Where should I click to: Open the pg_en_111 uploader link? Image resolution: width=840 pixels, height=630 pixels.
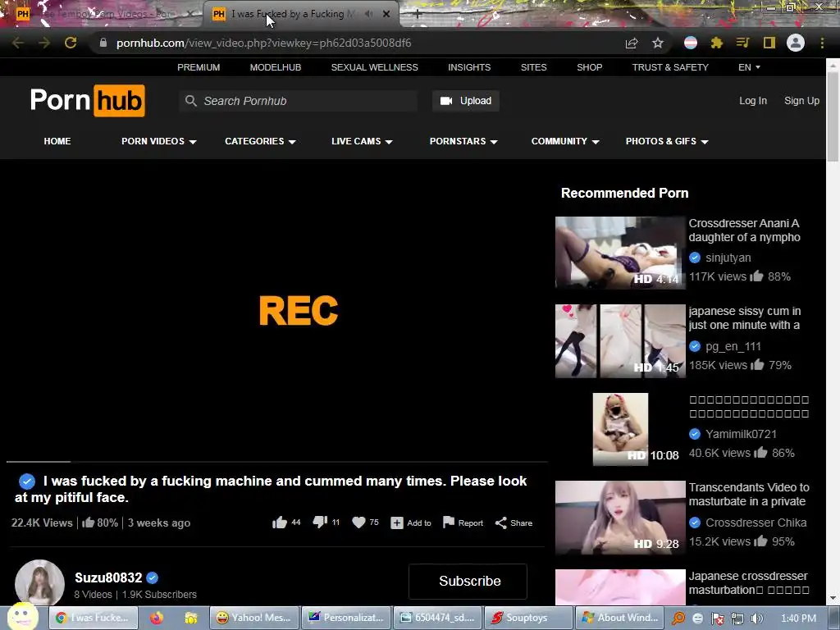733,346
